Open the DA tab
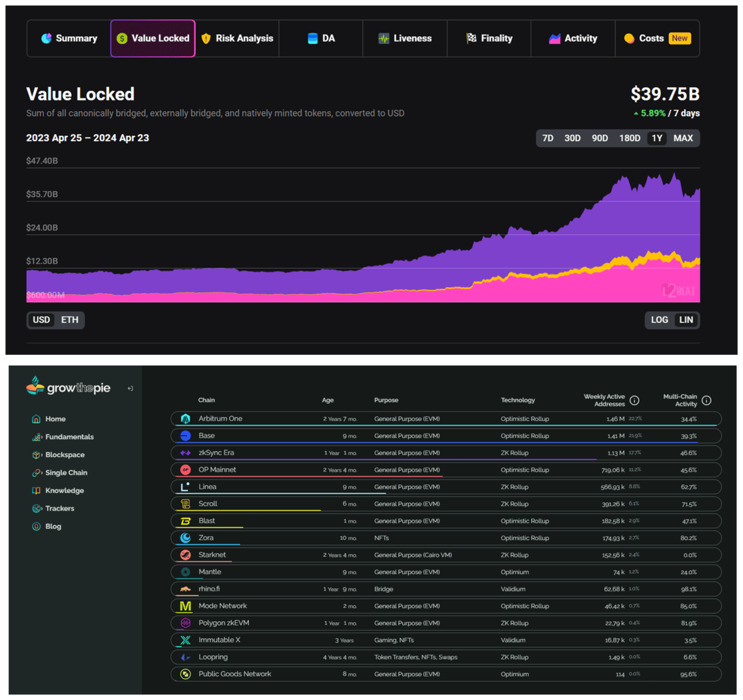This screenshot has width=743, height=700. (x=321, y=39)
